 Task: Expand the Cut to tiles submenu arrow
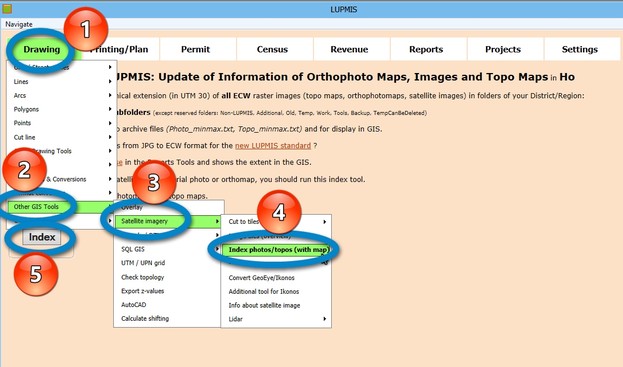325,222
